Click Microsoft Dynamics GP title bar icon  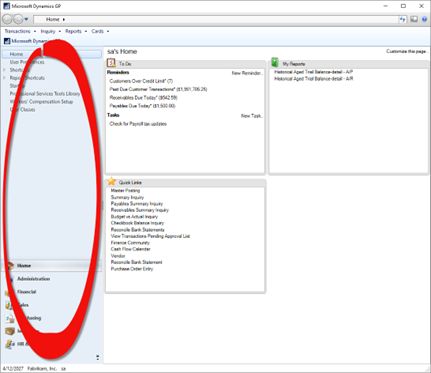point(6,6)
